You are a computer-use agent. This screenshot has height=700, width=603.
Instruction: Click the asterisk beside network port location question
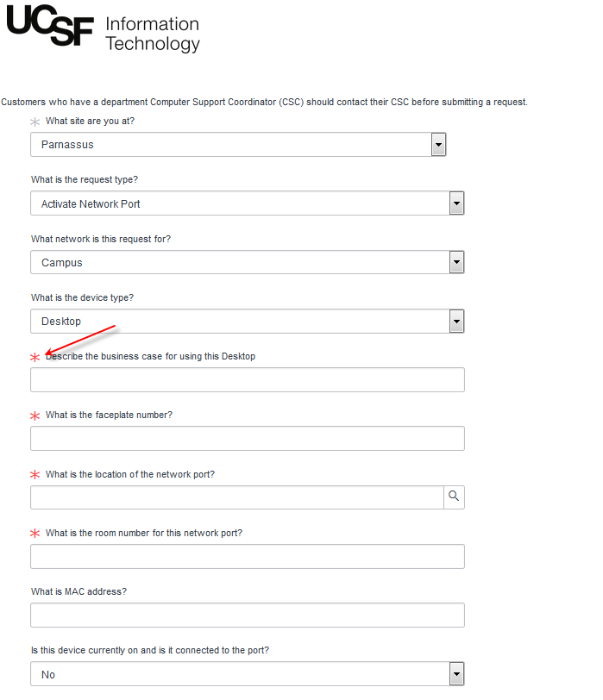34,474
